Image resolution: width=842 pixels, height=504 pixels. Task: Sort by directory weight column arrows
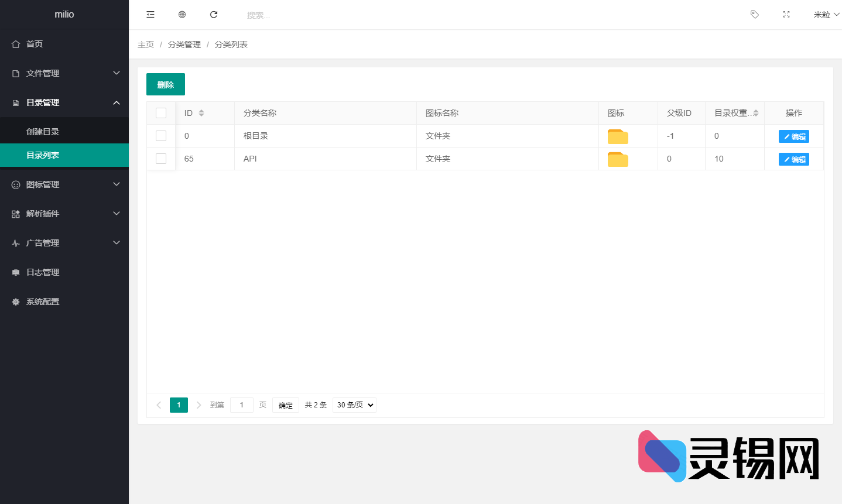click(x=756, y=113)
